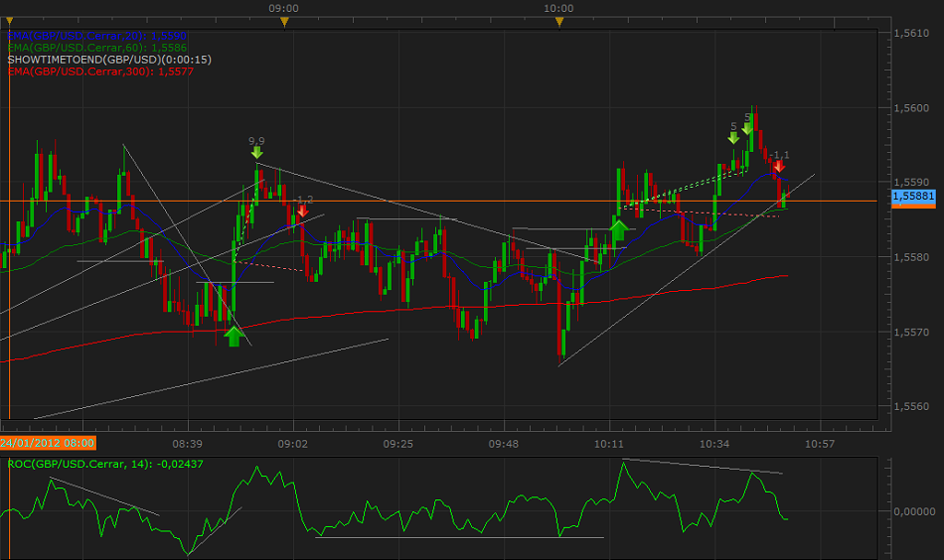Click the SHOWTIMETOEND(GBP/USD) indicator label
This screenshot has height=560, width=944.
[x=108, y=60]
